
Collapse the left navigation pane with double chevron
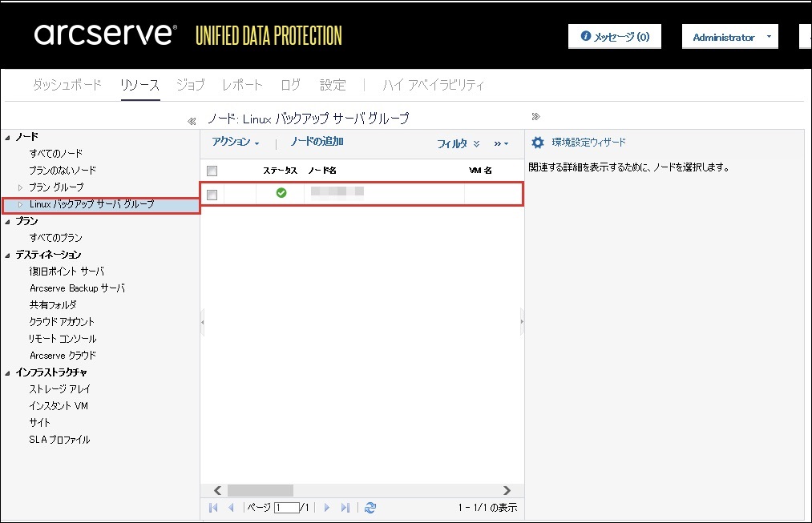(x=192, y=121)
